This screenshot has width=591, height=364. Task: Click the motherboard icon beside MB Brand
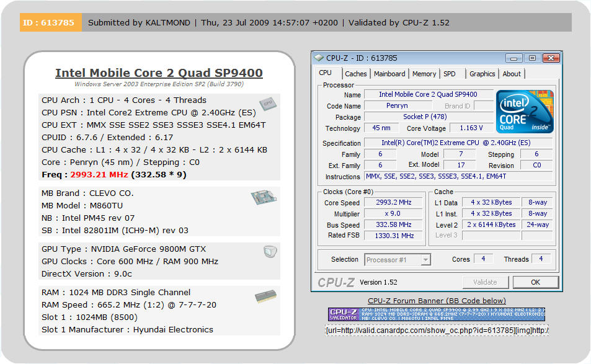pos(264,197)
